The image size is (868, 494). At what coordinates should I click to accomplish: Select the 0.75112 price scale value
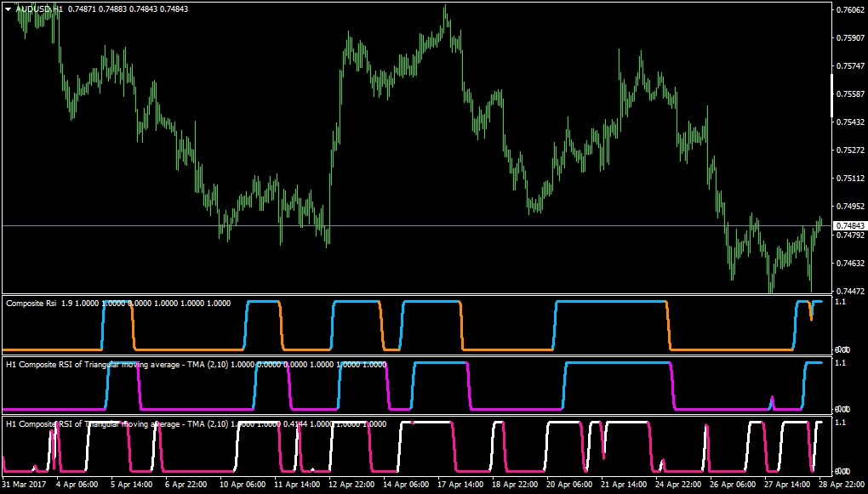click(x=851, y=178)
